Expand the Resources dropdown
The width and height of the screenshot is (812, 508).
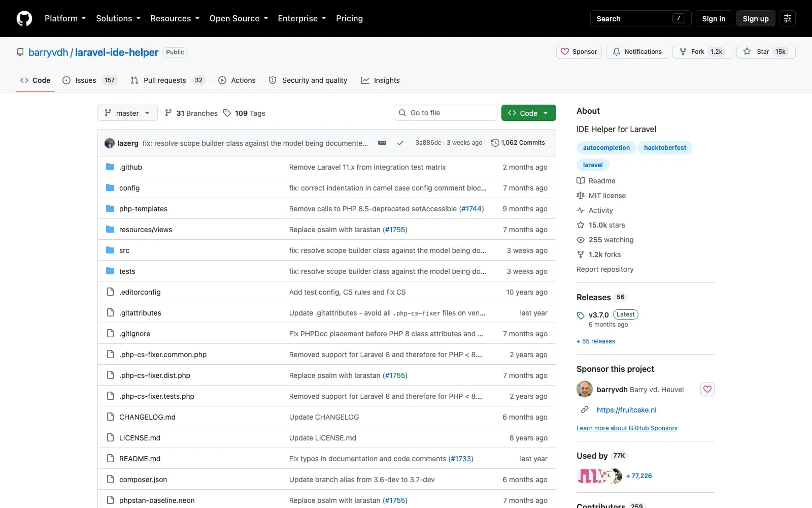pos(175,18)
